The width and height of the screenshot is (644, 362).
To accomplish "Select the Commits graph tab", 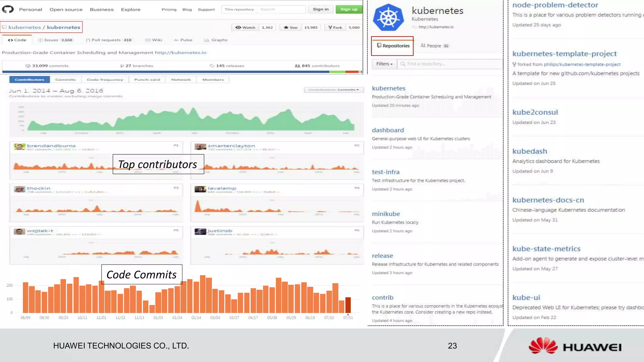I will click(65, 80).
